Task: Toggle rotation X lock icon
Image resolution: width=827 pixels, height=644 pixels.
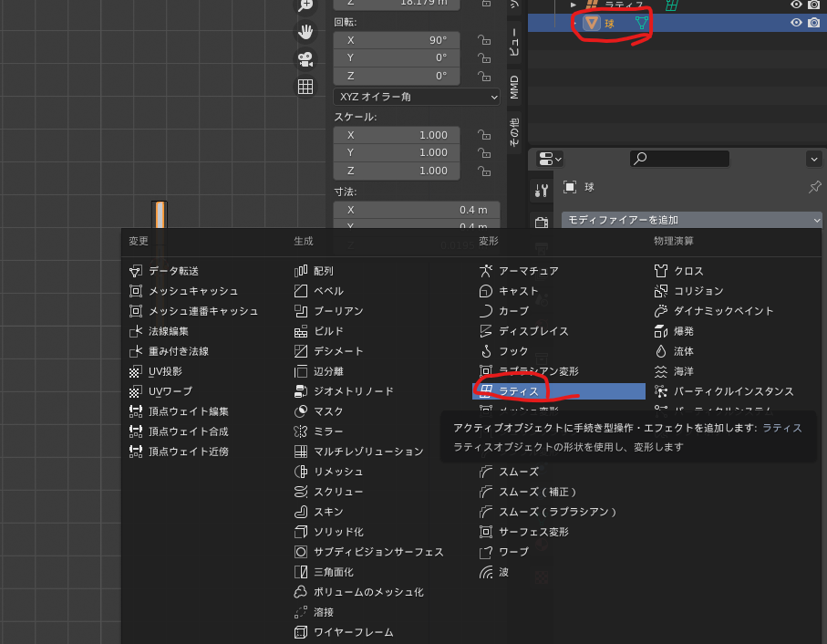Action: tap(484, 40)
